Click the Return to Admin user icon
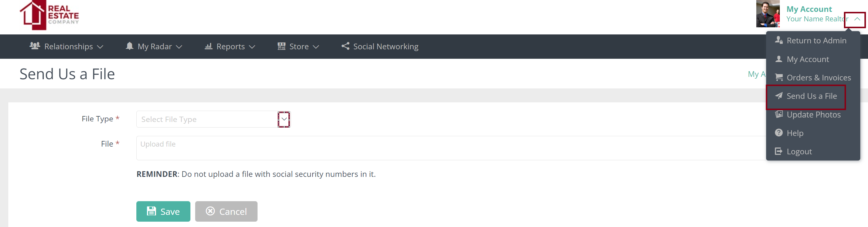This screenshot has height=227, width=868. point(778,40)
